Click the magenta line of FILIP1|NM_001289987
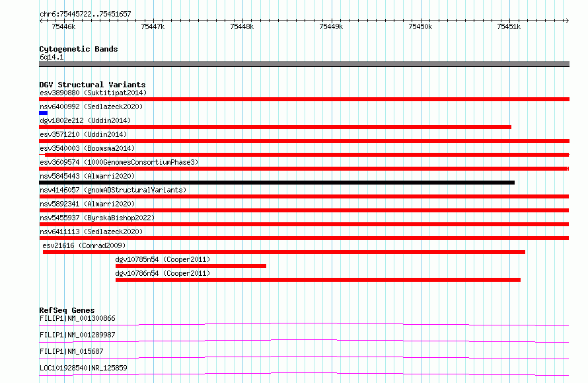The image size is (588, 383). (304, 341)
